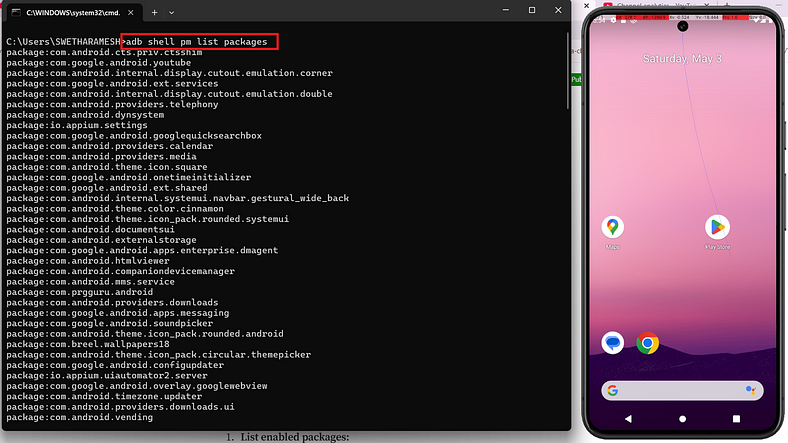Tap the Google logo in search bar
788x443 pixels.
[x=612, y=390]
